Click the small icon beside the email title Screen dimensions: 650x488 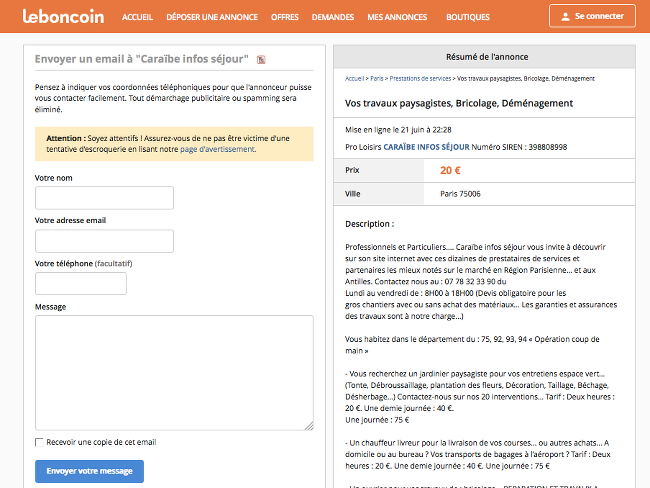tap(261, 60)
